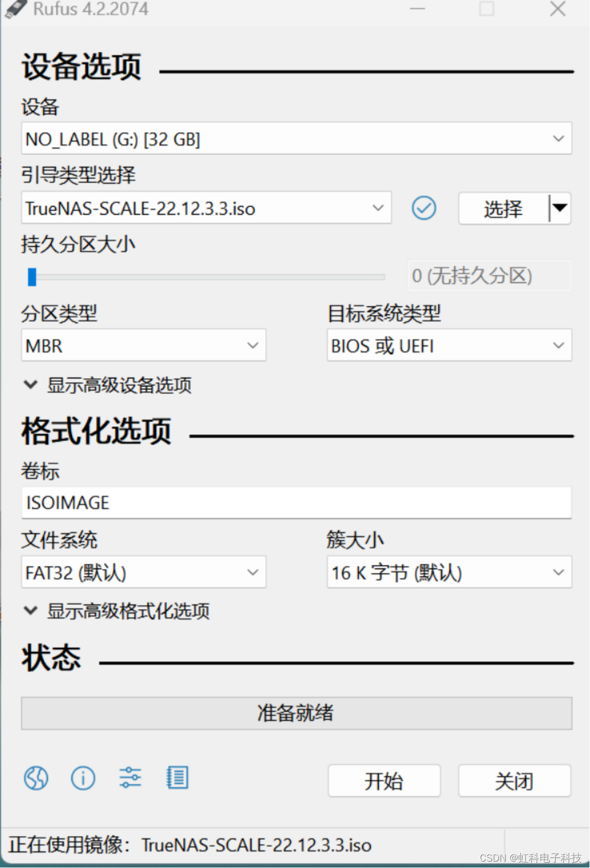Click the 状态 section heading
This screenshot has width=590, height=868.
[x=51, y=658]
